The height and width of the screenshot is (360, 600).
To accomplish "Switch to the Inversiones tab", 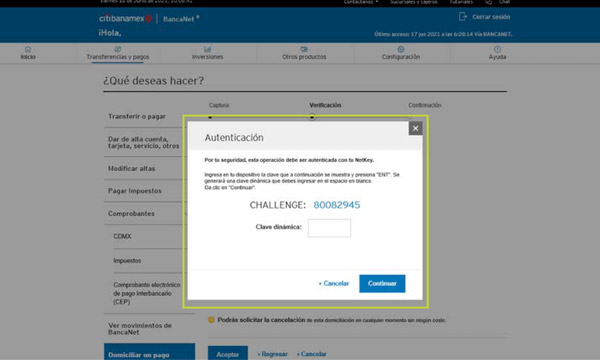I will click(x=207, y=57).
